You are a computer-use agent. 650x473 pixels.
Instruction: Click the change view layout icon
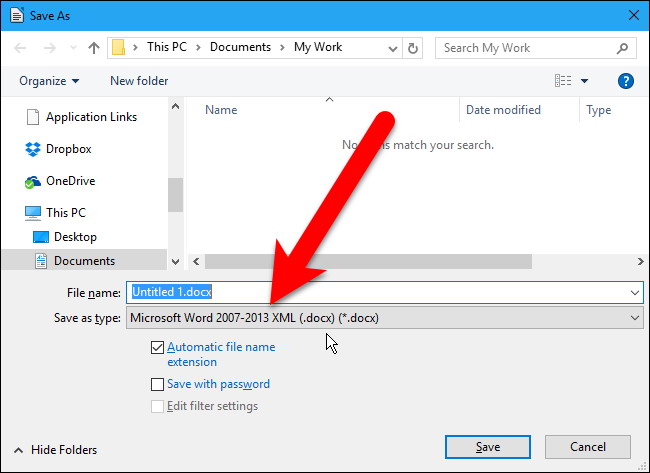pyautogui.click(x=563, y=81)
